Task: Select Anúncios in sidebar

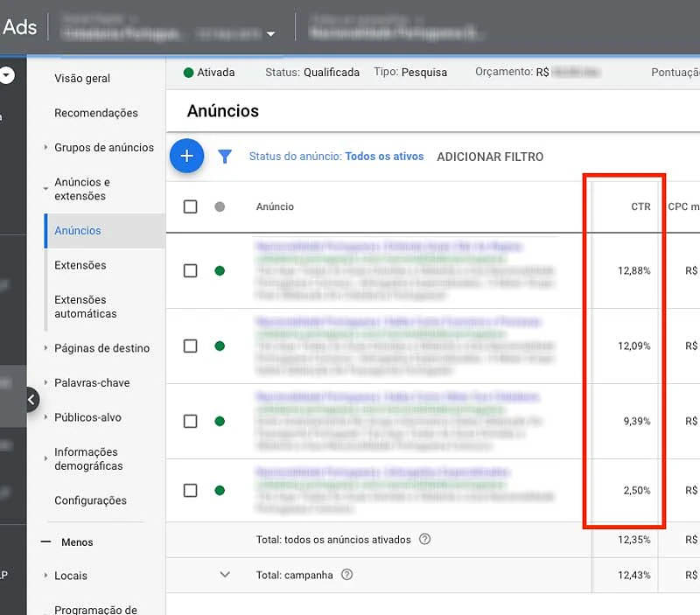Action: 78,230
